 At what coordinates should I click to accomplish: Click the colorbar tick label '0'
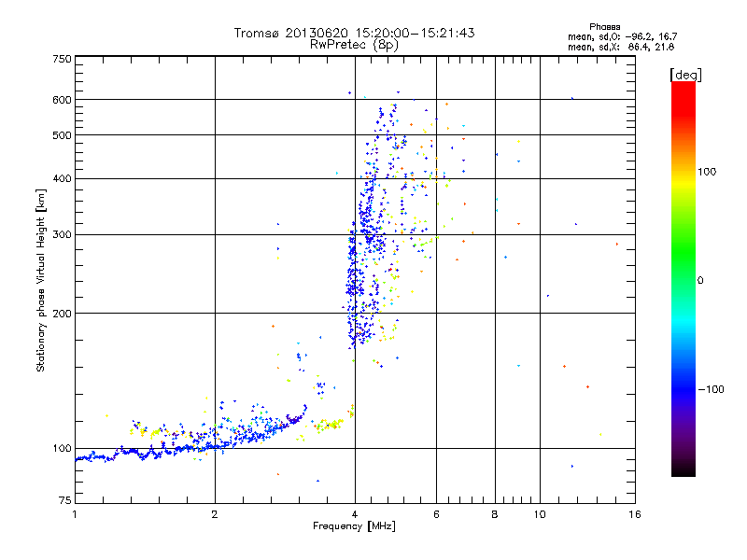click(x=700, y=281)
